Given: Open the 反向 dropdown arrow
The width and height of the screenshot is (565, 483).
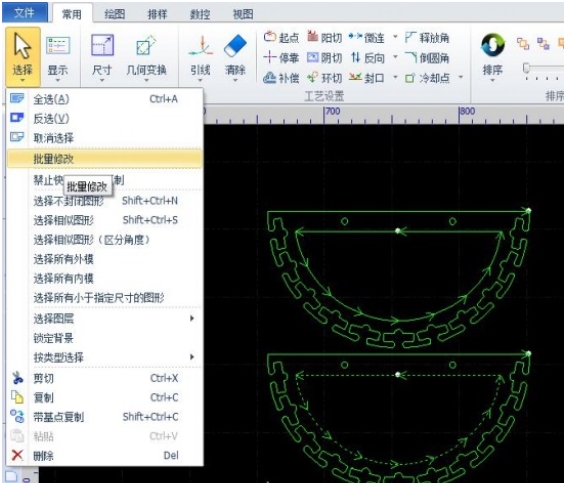Looking at the screenshot, I should click(395, 57).
